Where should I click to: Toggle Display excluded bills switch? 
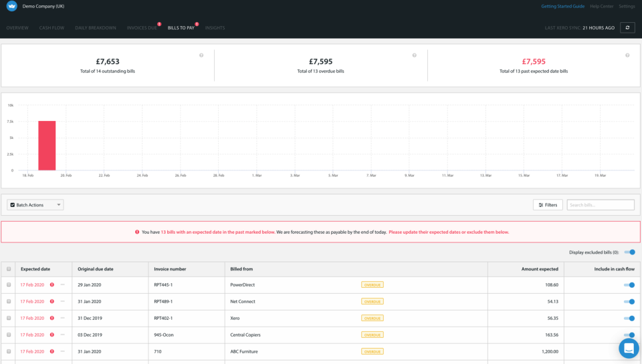pyautogui.click(x=630, y=252)
